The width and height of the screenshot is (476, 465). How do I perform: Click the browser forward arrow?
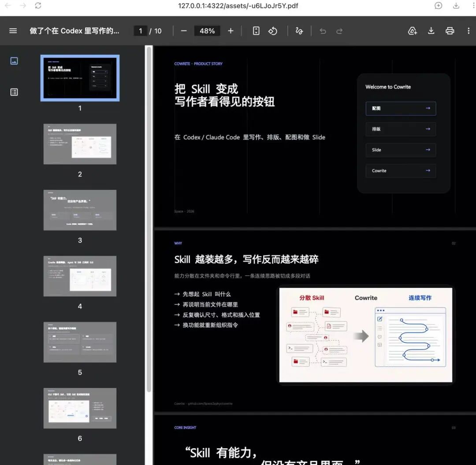coord(23,5)
